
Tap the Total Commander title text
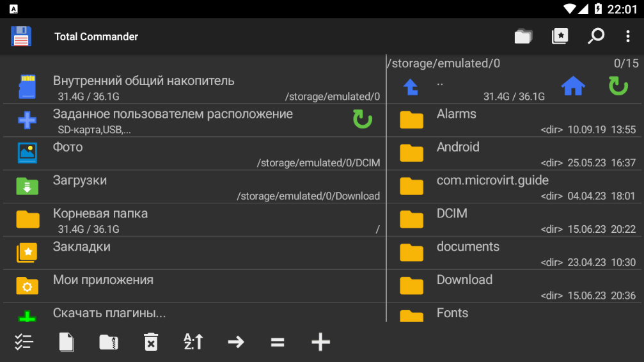coord(96,36)
